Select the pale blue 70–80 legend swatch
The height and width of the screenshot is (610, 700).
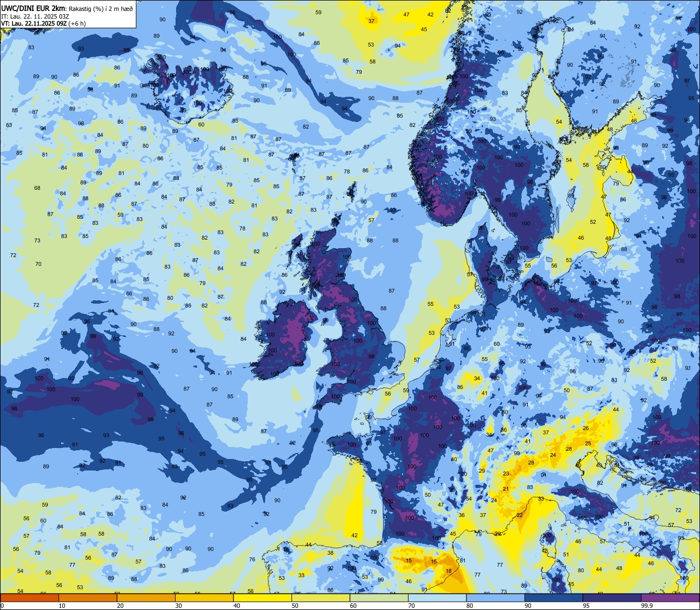point(437,598)
